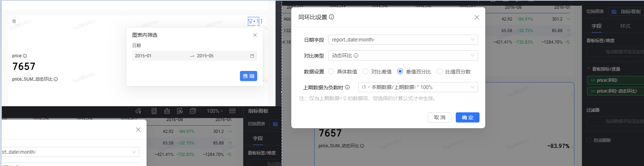
Task: Select the 对比差值 radio option
Action: (x=366, y=72)
